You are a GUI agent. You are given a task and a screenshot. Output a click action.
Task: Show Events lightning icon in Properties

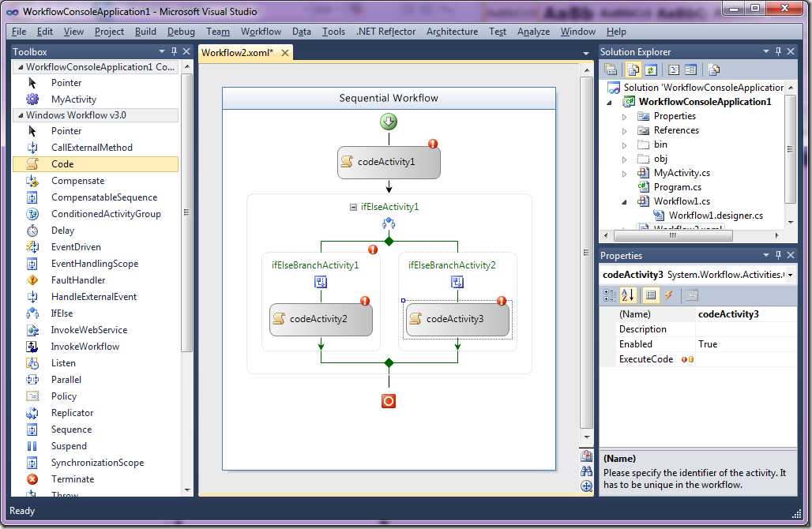tap(669, 295)
